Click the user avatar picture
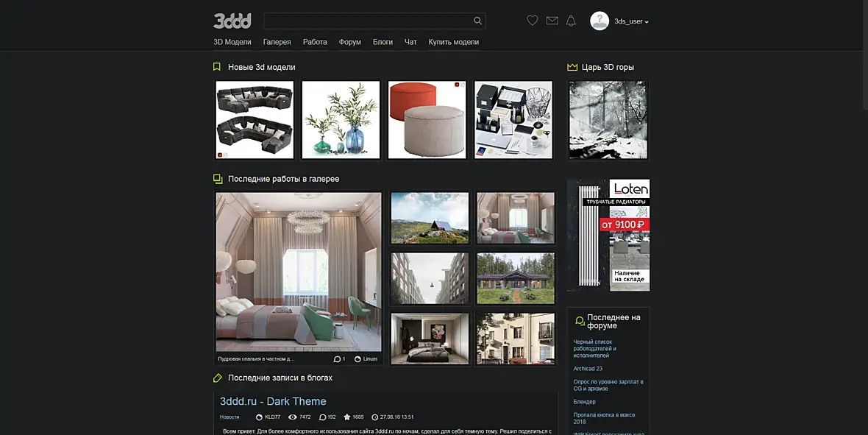This screenshot has height=435, width=868. tap(600, 21)
